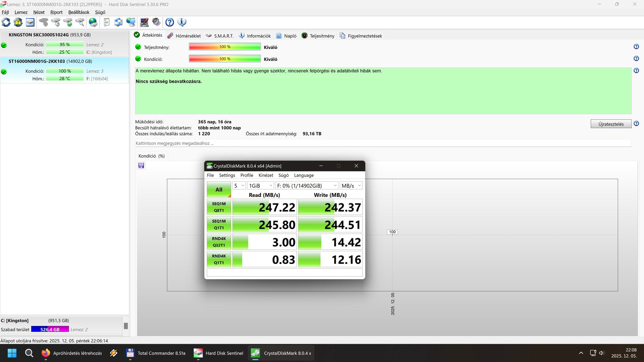Open the globe with disk toolbar icon
Image resolution: width=644 pixels, height=362 pixels.
pos(93,22)
